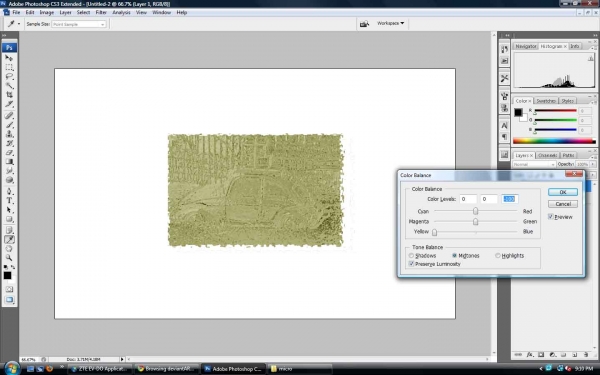The height and width of the screenshot is (375, 600).
Task: Select the Pen tool
Action: (x=9, y=191)
